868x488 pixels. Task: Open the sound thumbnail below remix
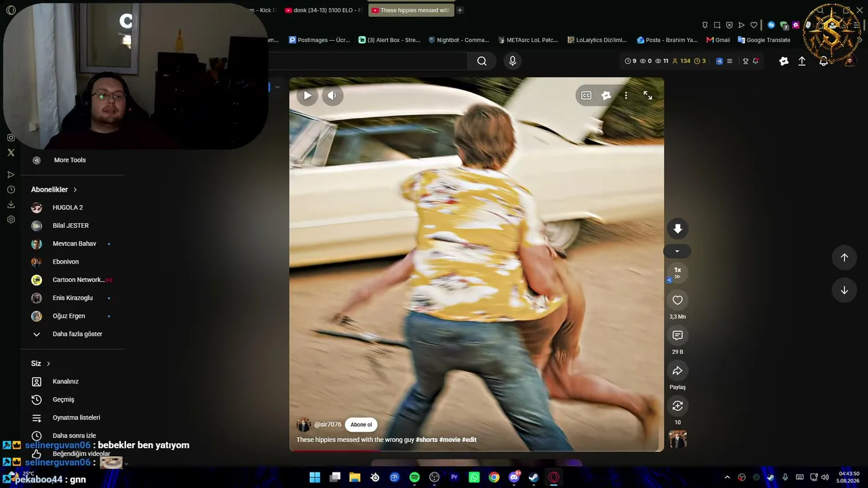coord(677,439)
